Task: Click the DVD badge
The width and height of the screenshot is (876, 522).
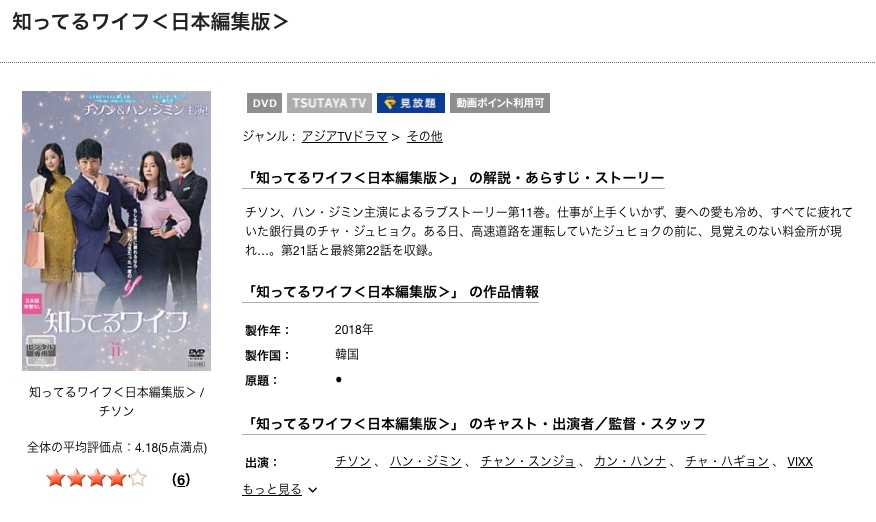Action: [x=264, y=103]
